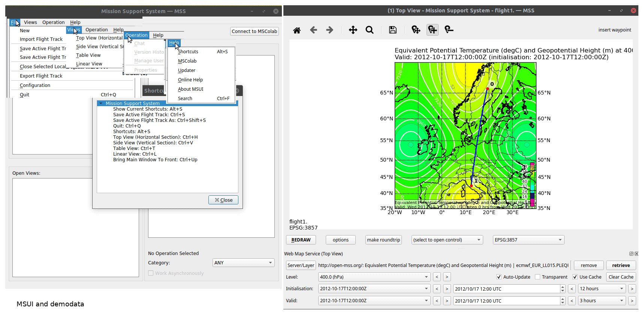Select the Zoom magnifier tool
Viewport: 644px width, 315px height.
[x=370, y=30]
